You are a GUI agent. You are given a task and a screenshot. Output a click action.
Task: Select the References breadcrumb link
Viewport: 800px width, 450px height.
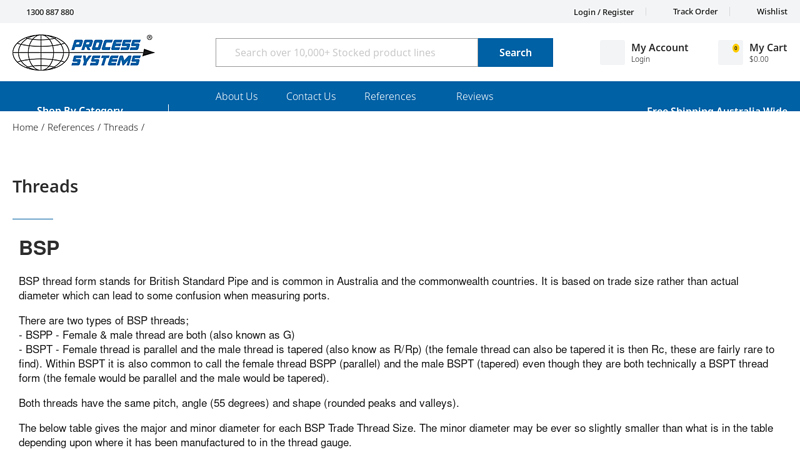point(70,127)
